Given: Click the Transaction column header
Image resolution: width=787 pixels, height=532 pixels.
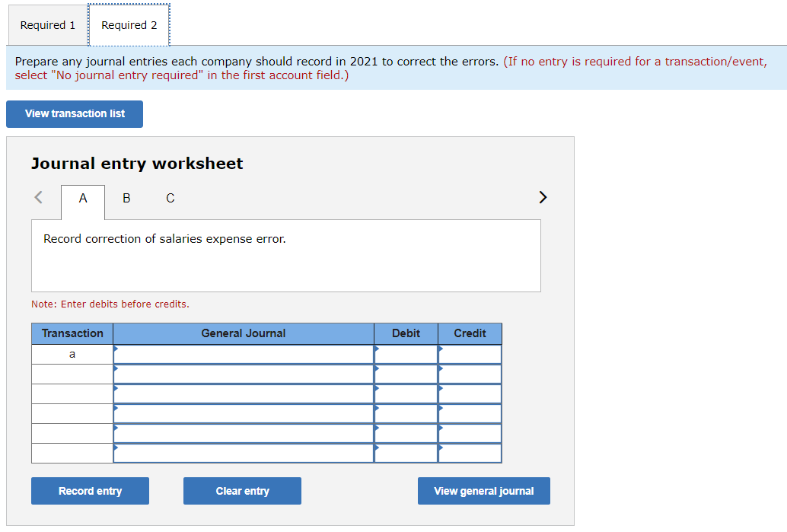Looking at the screenshot, I should (72, 334).
